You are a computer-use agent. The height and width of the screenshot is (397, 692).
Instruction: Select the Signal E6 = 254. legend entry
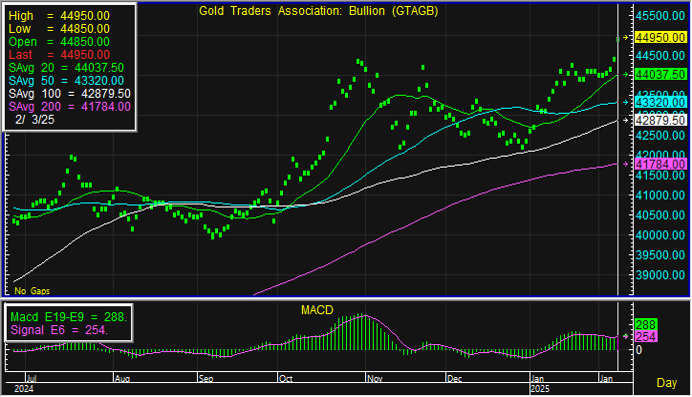tap(59, 330)
